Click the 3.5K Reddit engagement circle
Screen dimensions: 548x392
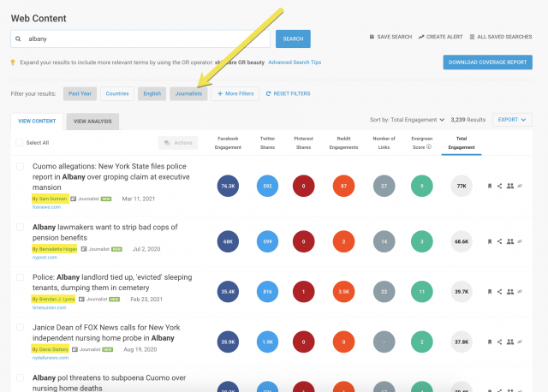pyautogui.click(x=343, y=292)
